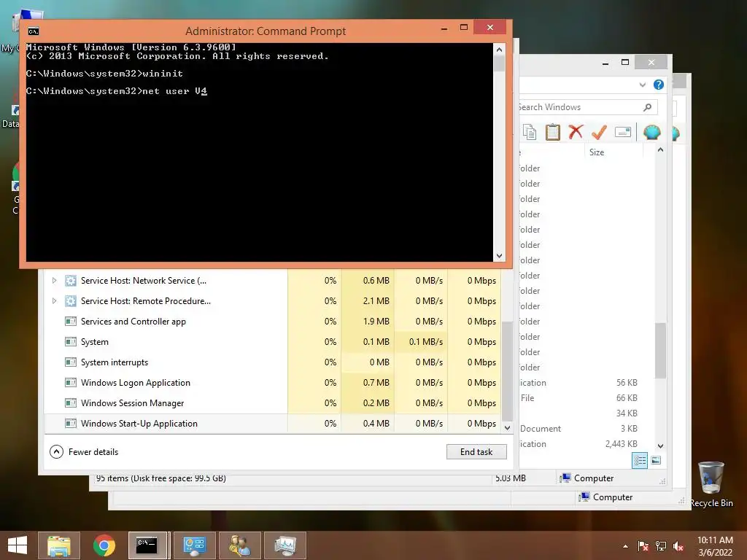
Task: Click the 2,443 KB size entry in Explorer
Action: coord(622,444)
